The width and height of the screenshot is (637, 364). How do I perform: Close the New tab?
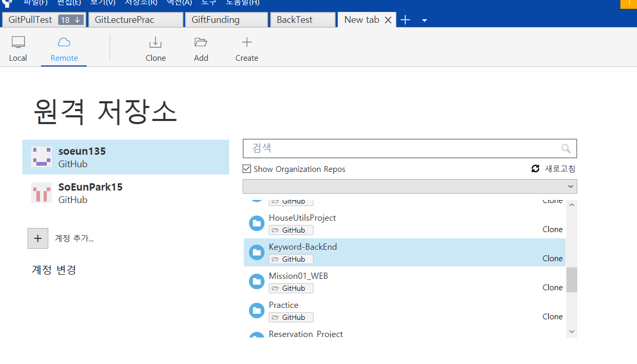click(x=388, y=20)
